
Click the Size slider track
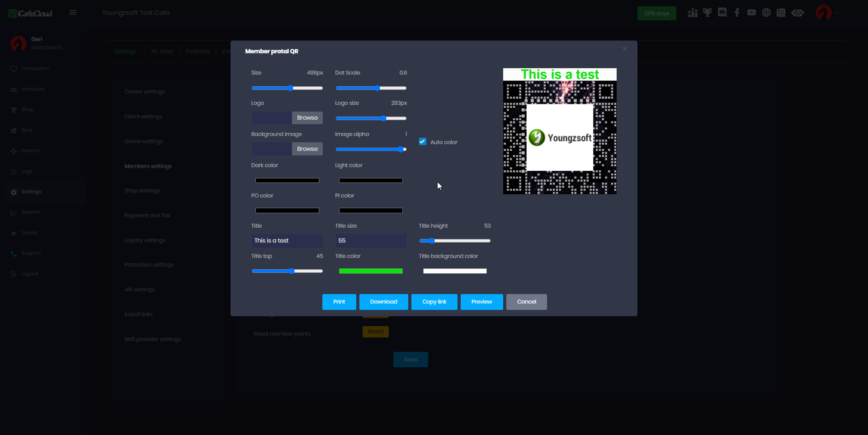(x=287, y=88)
